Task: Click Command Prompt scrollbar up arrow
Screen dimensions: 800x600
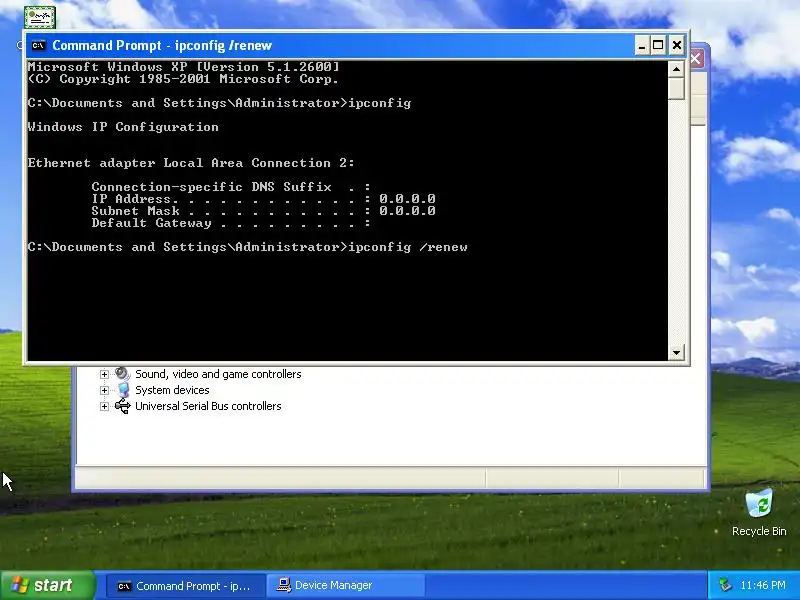Action: click(x=676, y=69)
